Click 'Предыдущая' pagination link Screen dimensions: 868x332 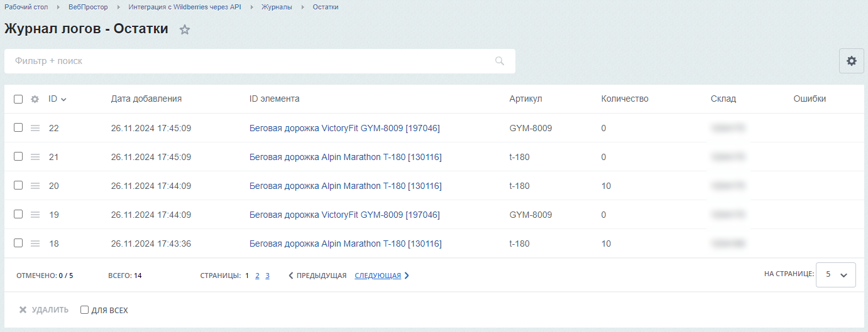point(321,276)
